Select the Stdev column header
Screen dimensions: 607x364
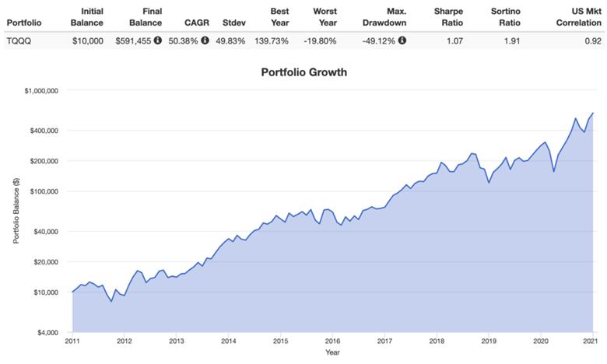point(234,23)
